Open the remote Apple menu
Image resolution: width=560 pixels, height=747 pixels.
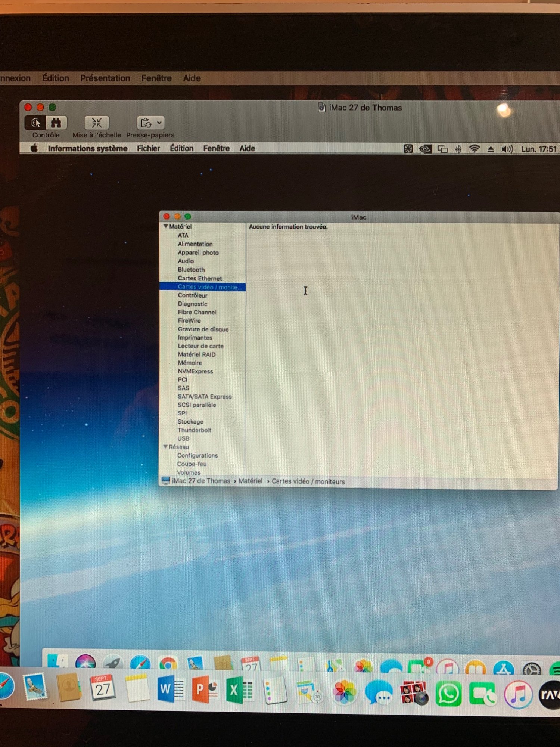(x=34, y=148)
